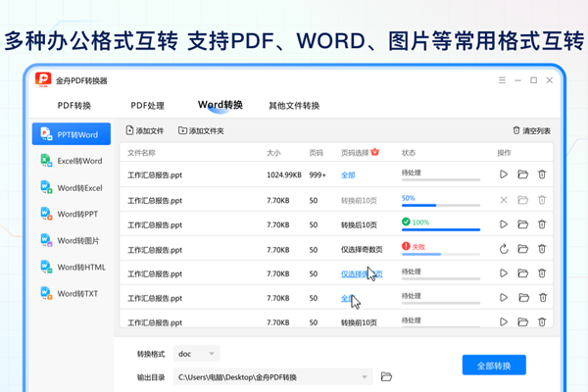Browse for output directory using folder icon

tap(386, 376)
